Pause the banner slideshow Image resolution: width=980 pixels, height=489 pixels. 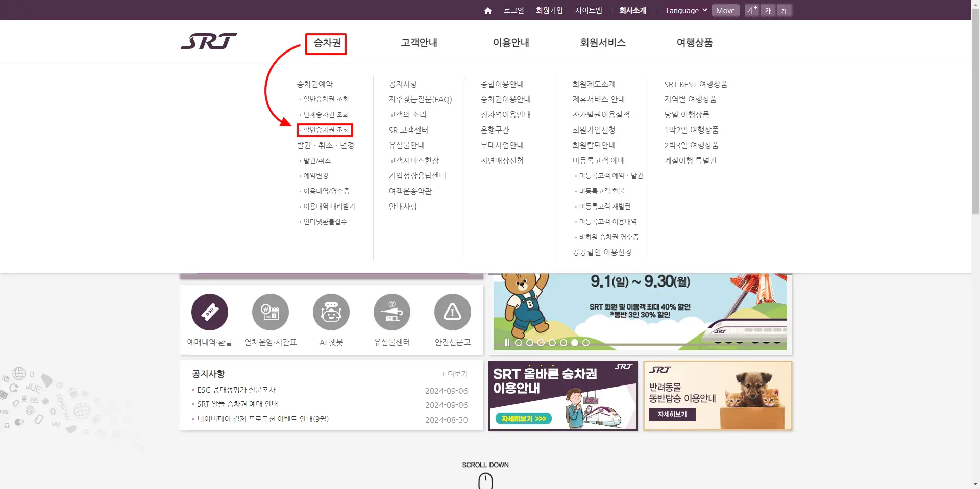tap(507, 343)
